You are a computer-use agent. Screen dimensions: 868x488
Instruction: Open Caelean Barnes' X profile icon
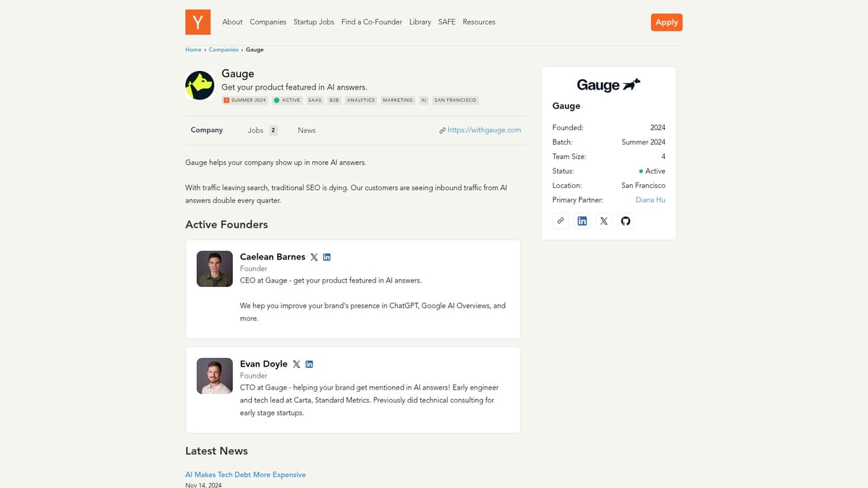(314, 257)
